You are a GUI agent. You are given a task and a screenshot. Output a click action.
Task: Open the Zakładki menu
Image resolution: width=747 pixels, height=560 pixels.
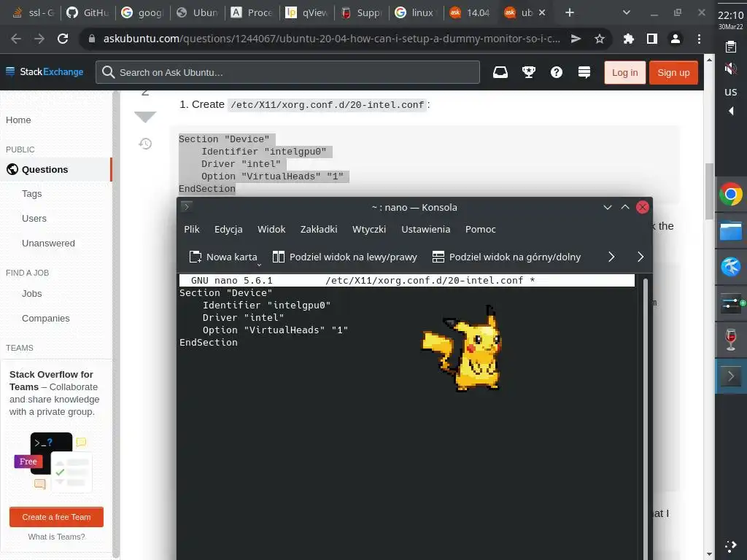tap(319, 229)
